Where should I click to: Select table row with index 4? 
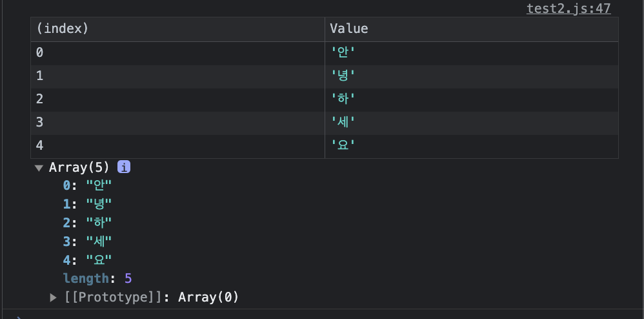[325, 147]
